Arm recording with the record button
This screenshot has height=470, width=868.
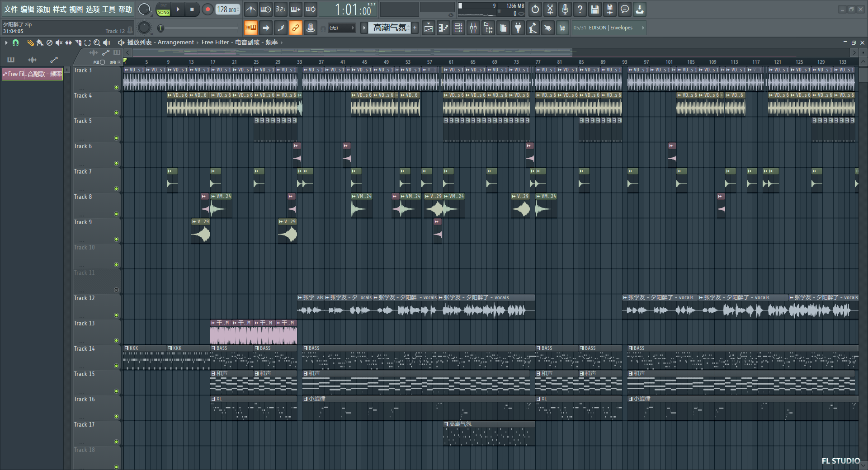[208, 9]
